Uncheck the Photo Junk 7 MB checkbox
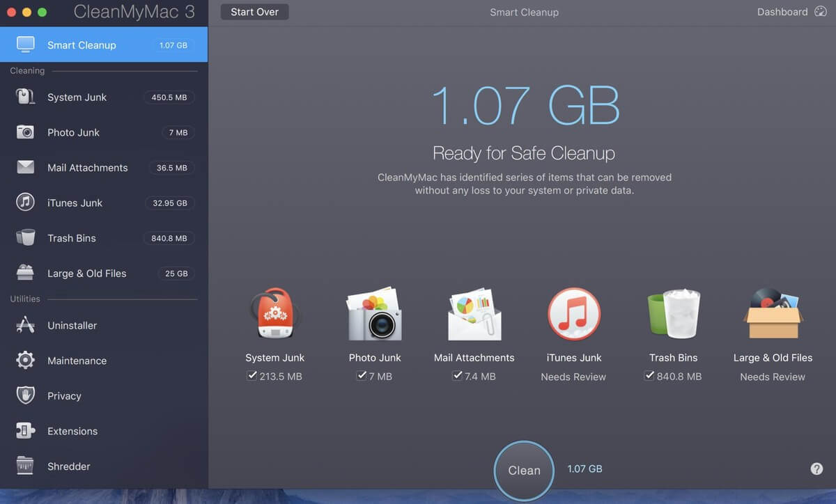The image size is (836, 504). coord(362,376)
